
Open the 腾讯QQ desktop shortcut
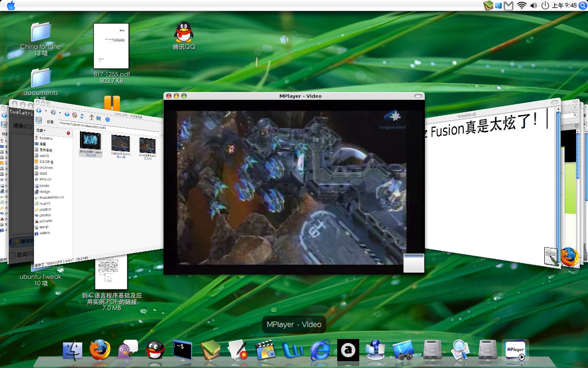[x=184, y=35]
